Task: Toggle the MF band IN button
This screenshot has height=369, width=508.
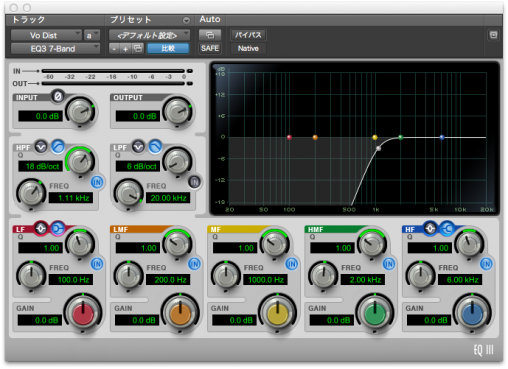Action: (292, 264)
